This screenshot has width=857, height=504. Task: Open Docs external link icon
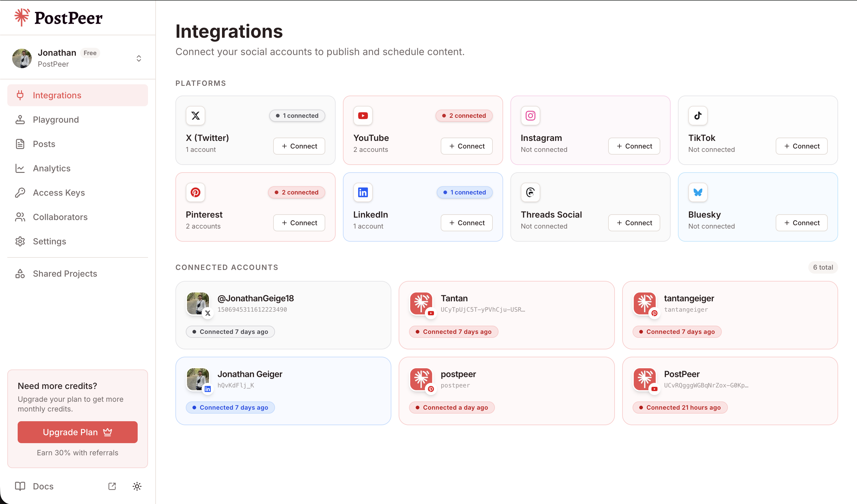click(x=112, y=486)
